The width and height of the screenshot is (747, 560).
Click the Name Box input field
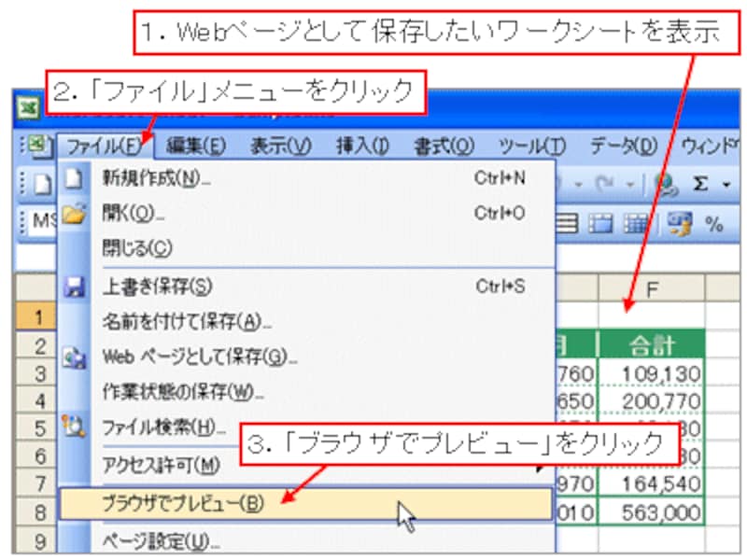tap(36, 259)
